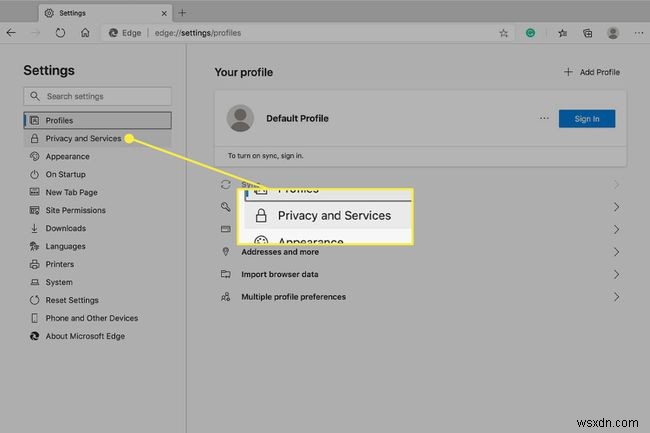Open Phone and Other Devices settings
650x433 pixels.
coord(97,318)
